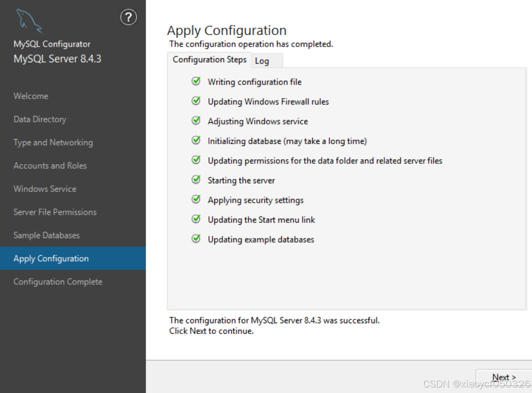Open the help question mark icon
Image resolution: width=532 pixels, height=393 pixels.
tap(129, 17)
